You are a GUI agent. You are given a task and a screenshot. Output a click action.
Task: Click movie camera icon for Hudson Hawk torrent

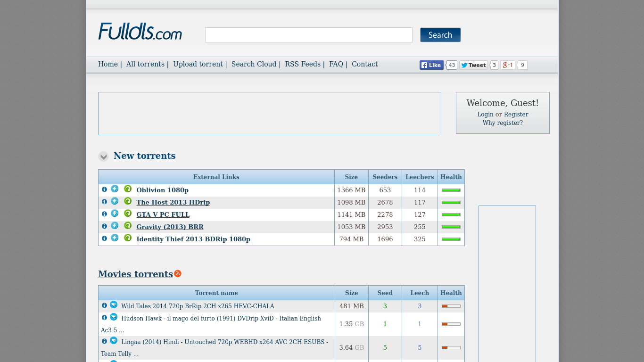pyautogui.click(x=114, y=317)
